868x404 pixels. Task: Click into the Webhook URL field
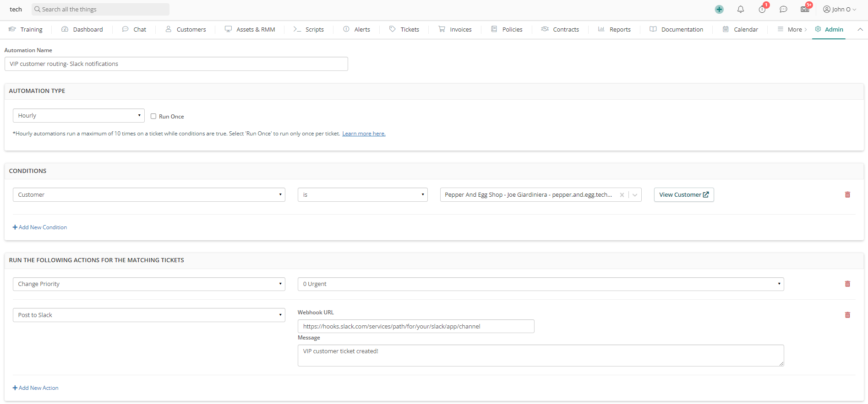point(415,326)
